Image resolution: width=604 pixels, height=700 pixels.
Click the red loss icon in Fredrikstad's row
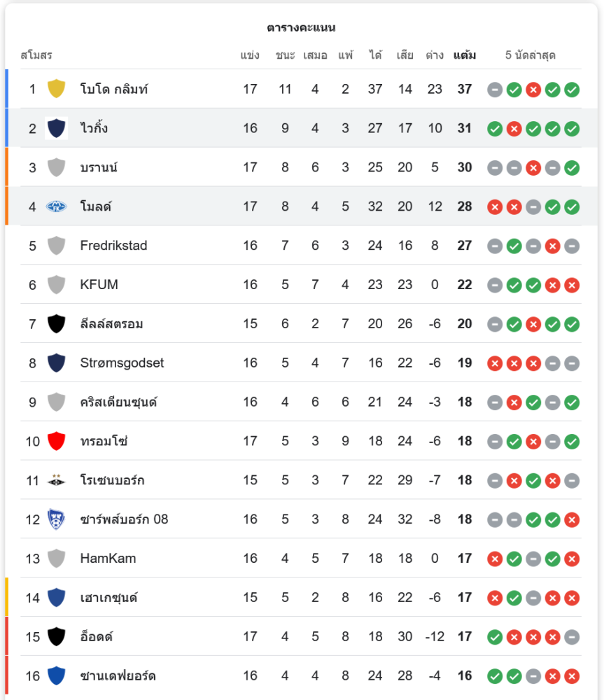[x=553, y=246]
